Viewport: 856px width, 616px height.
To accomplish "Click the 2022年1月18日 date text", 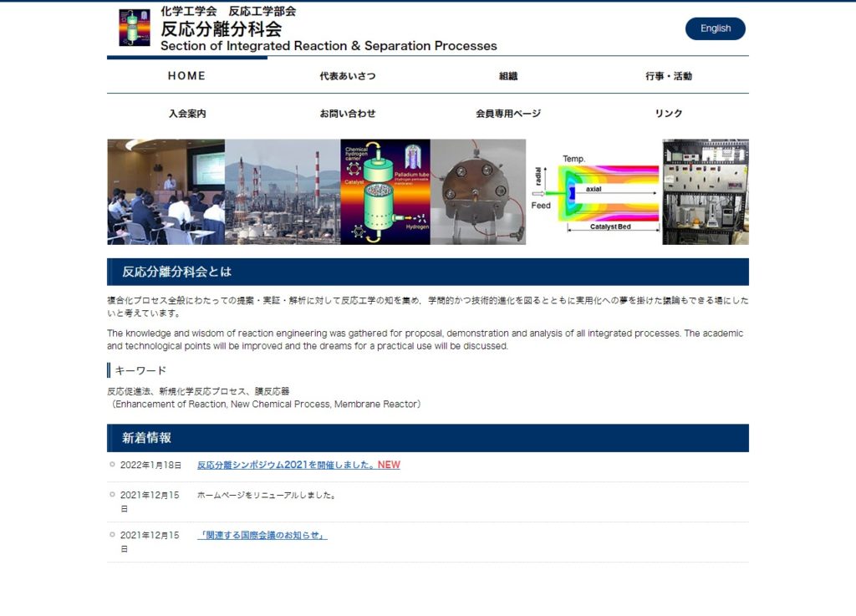I will (150, 465).
